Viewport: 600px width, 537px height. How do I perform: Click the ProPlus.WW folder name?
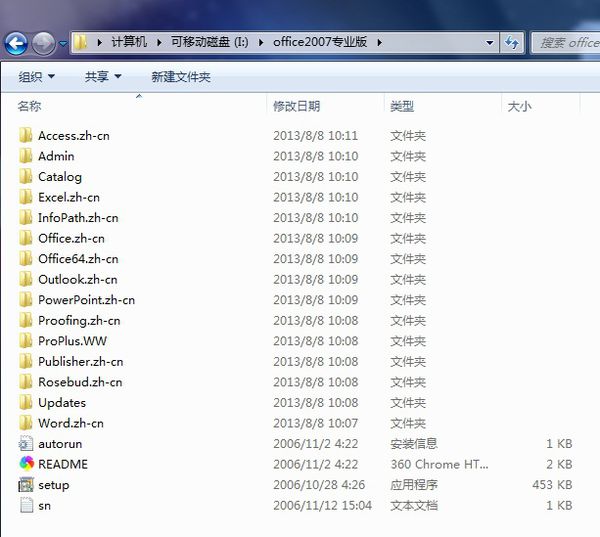pyautogui.click(x=72, y=341)
